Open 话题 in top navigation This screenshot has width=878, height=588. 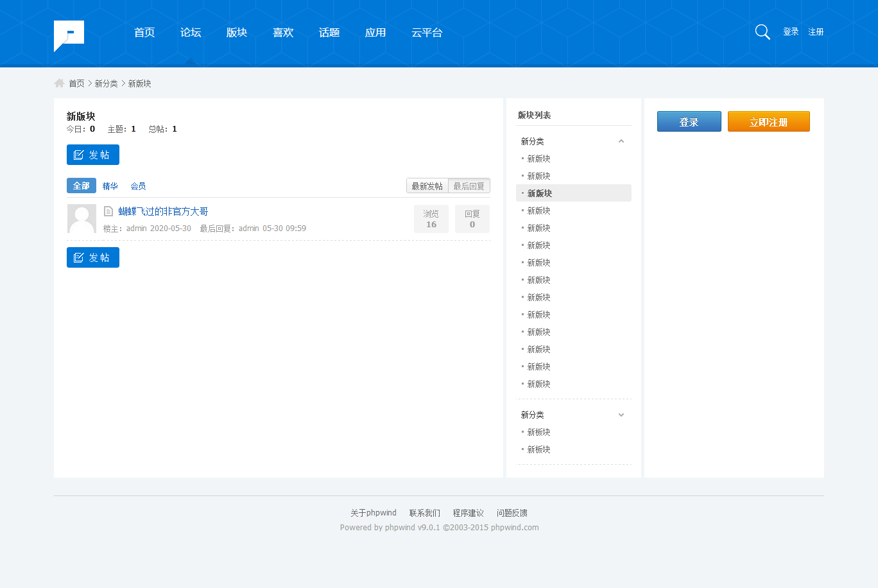tap(329, 33)
